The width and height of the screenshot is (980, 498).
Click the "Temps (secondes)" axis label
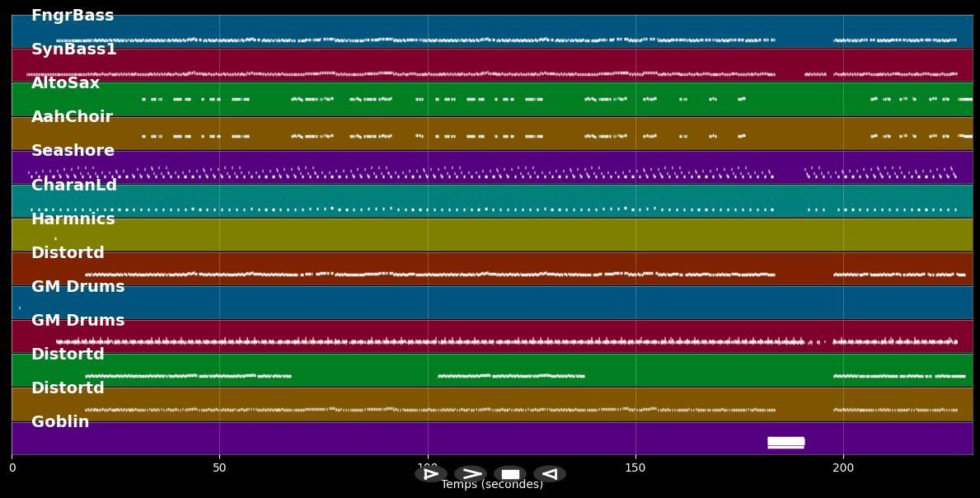point(492,485)
